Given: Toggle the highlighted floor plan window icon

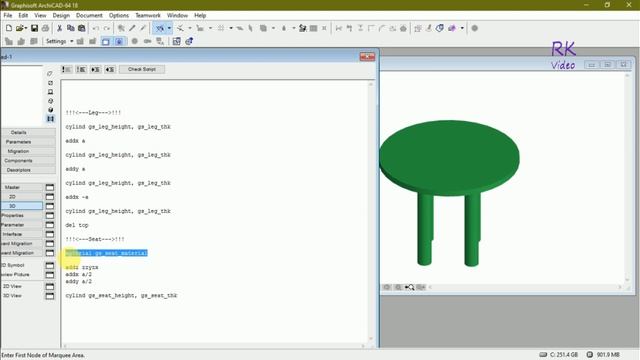Looking at the screenshot, I should coord(106,41).
